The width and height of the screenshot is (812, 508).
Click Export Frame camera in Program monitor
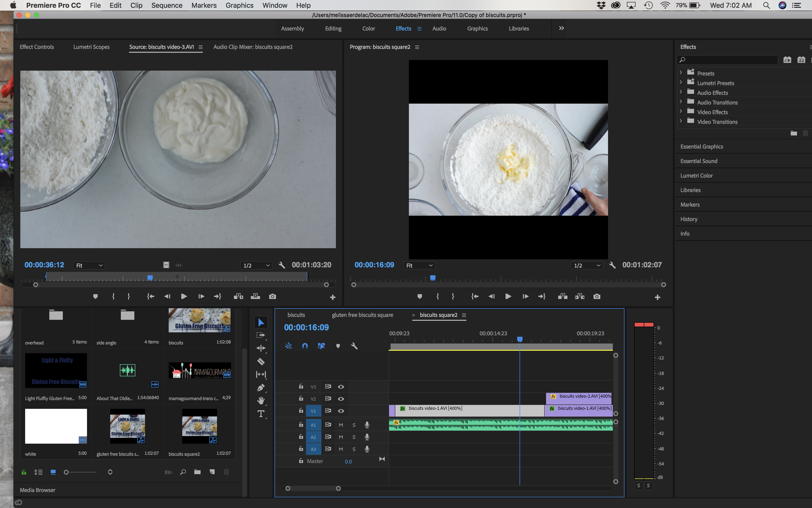(x=597, y=296)
